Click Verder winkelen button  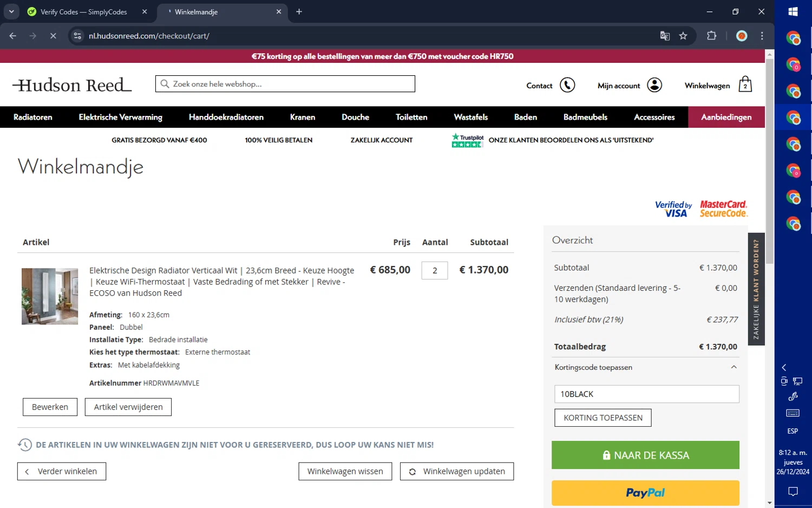click(62, 471)
